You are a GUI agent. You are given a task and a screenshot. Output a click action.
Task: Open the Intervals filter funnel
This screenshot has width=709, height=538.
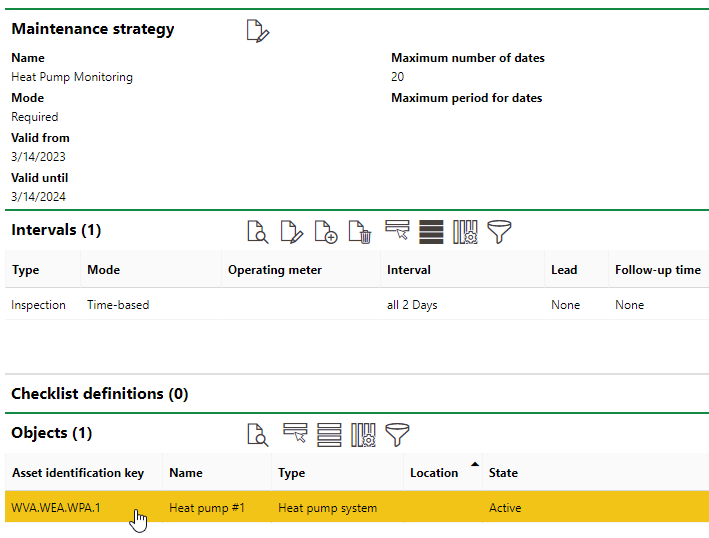[x=499, y=232]
